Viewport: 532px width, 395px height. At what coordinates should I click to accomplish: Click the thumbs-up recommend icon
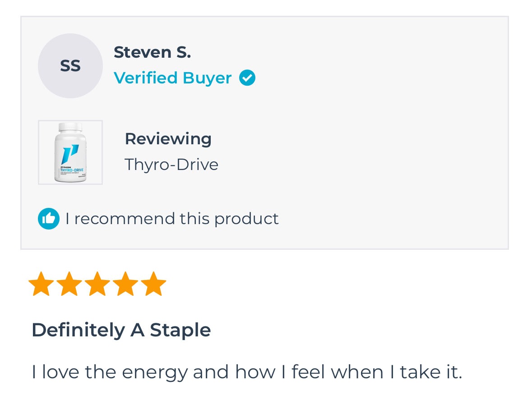coord(49,219)
